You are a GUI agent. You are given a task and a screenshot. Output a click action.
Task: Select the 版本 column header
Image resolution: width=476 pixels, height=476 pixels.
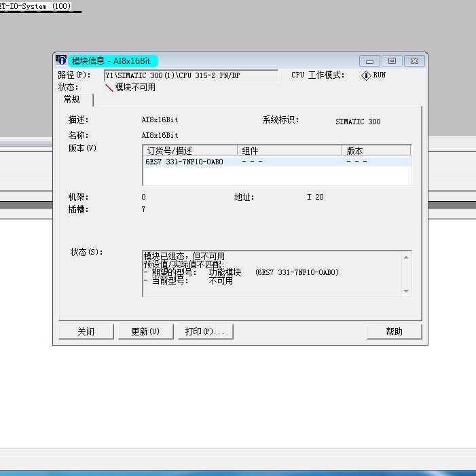coord(376,151)
